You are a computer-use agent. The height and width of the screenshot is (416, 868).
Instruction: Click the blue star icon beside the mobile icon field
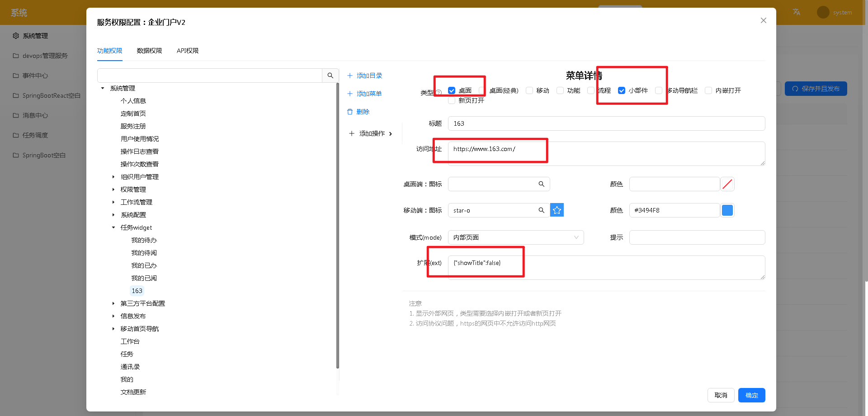pyautogui.click(x=557, y=210)
